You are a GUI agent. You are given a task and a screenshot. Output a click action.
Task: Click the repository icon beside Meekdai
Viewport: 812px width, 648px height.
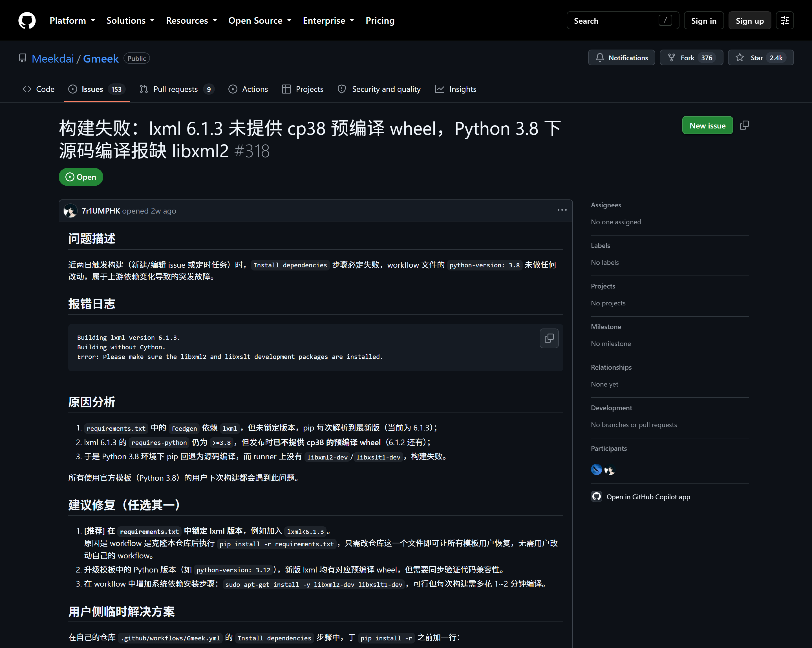point(23,58)
